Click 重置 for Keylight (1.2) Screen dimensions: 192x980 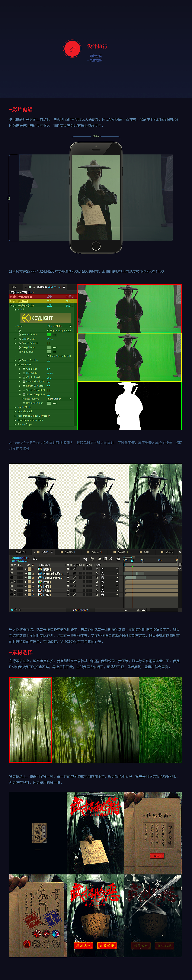[x=49, y=306]
